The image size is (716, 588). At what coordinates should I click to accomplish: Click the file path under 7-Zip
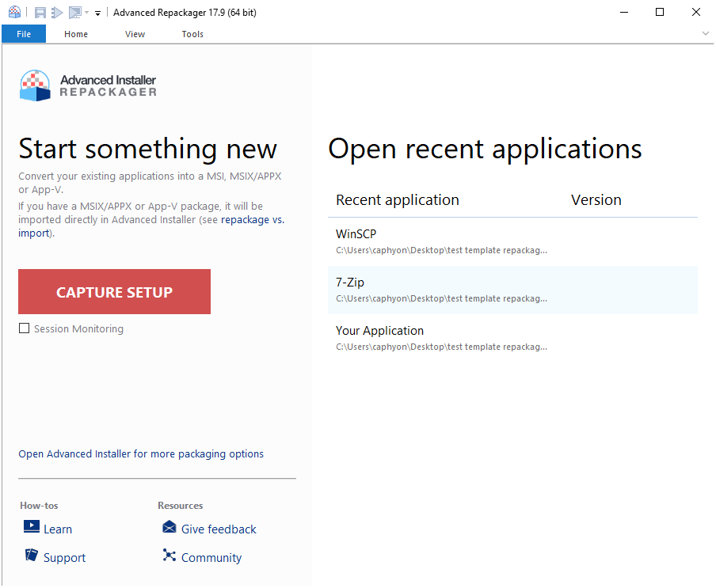442,299
